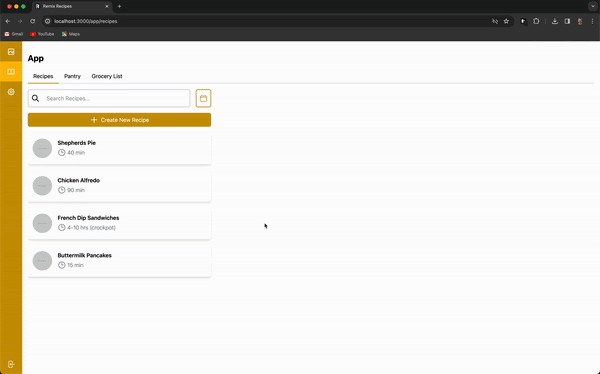Select the Remix Recipes browser tab

(x=72, y=7)
